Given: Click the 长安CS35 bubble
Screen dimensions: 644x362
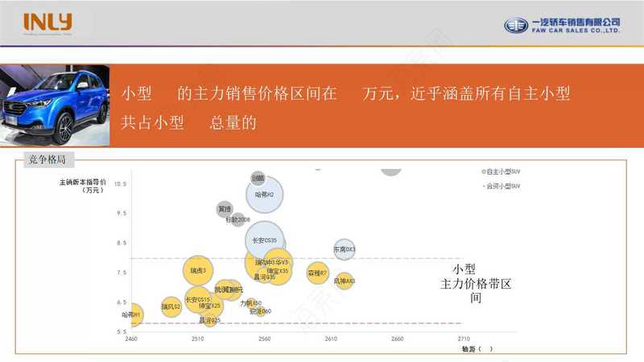Looking at the screenshot, I should click(265, 240).
